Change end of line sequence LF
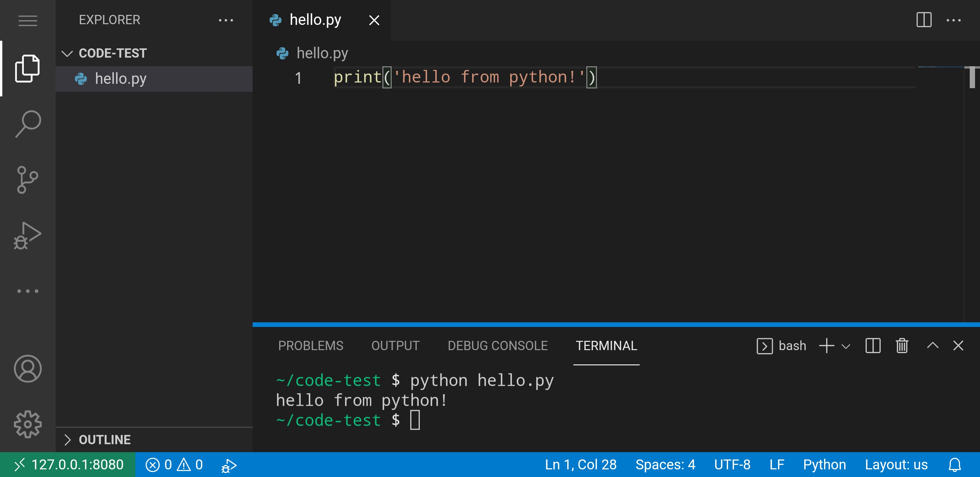Screen dimensions: 980x477 (776, 464)
